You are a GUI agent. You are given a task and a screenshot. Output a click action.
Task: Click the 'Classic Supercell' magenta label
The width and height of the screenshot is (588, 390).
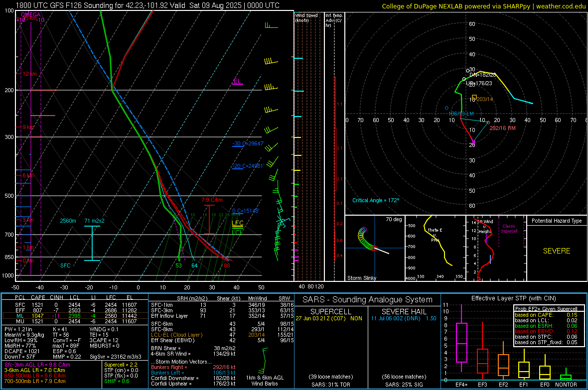coord(509,229)
